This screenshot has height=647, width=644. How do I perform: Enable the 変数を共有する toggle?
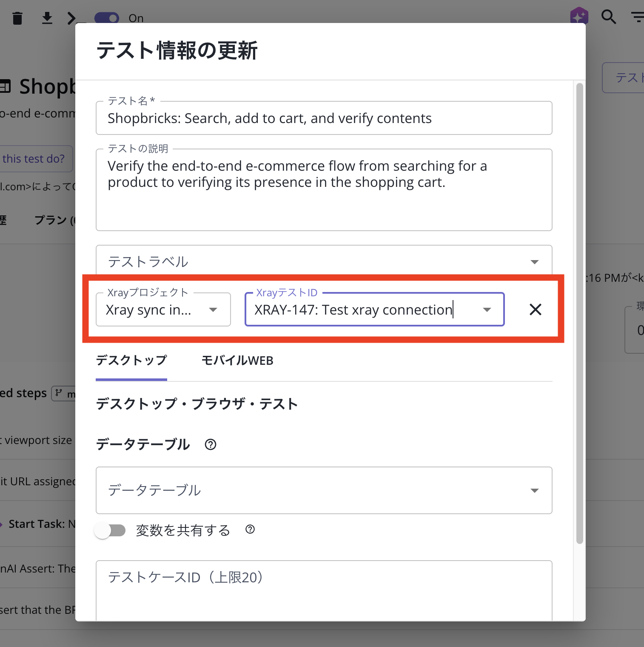coord(110,530)
